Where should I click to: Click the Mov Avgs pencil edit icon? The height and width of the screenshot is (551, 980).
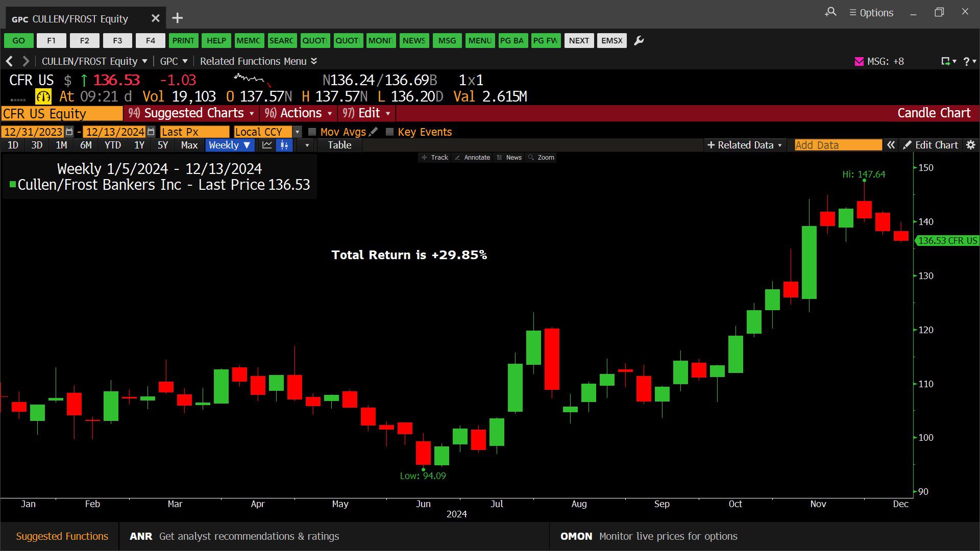click(374, 132)
